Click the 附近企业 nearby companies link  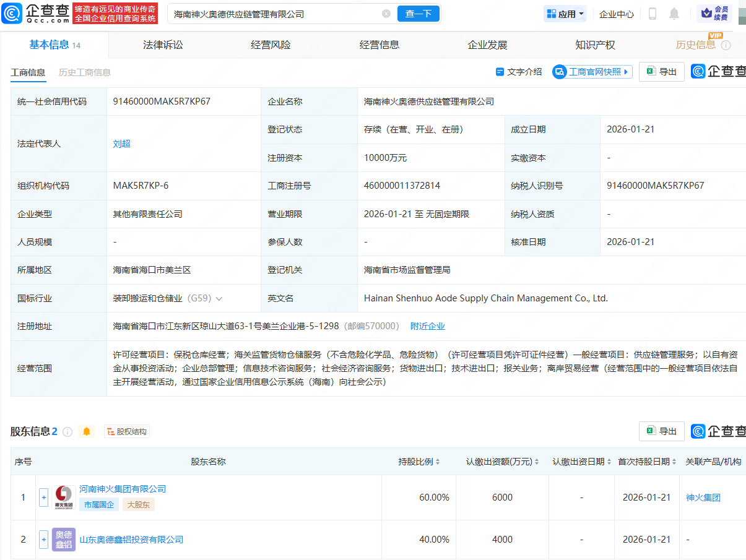point(428,325)
